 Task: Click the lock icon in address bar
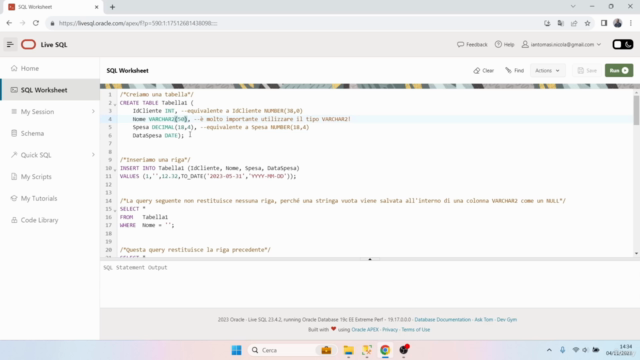[x=52, y=23]
